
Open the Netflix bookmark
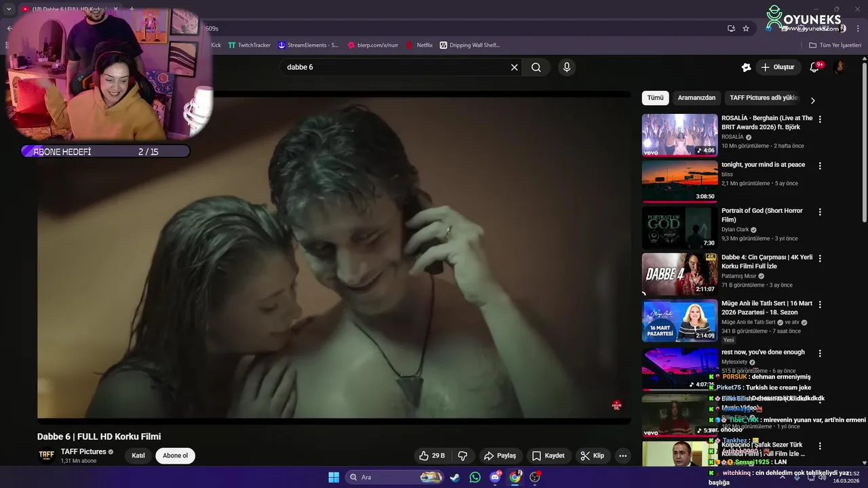tap(419, 45)
